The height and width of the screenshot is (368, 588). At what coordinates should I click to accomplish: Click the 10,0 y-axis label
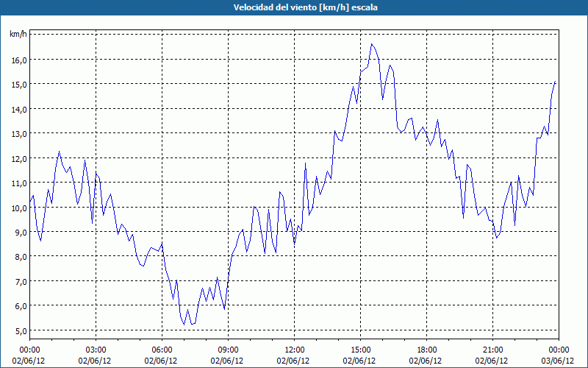click(18, 208)
